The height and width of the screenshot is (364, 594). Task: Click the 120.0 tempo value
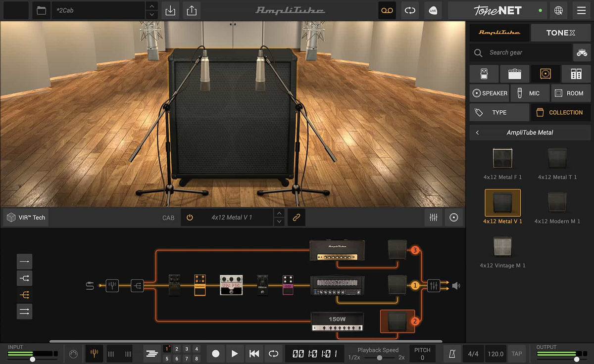point(495,354)
